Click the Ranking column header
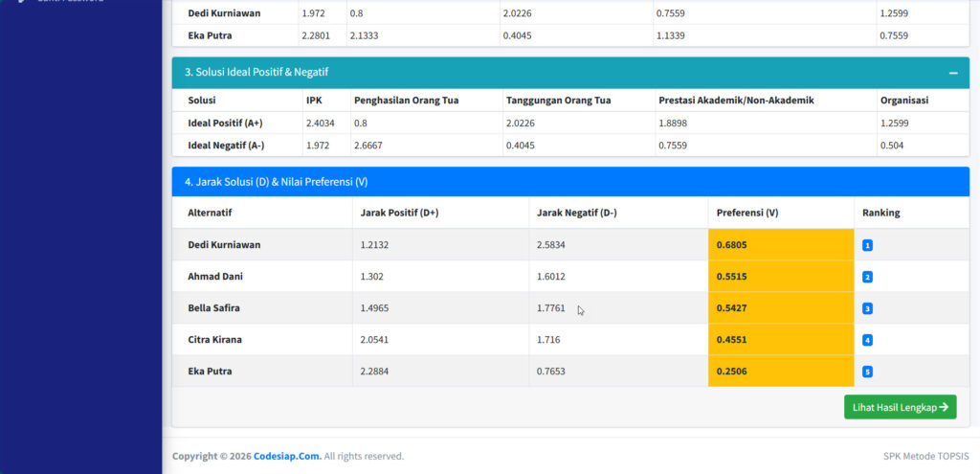The height and width of the screenshot is (474, 980). click(880, 213)
